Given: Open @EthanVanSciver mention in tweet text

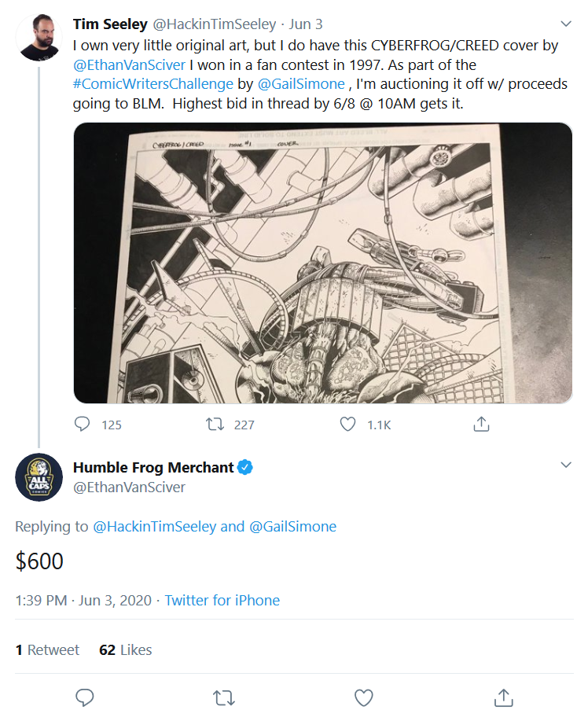Looking at the screenshot, I should [x=129, y=64].
